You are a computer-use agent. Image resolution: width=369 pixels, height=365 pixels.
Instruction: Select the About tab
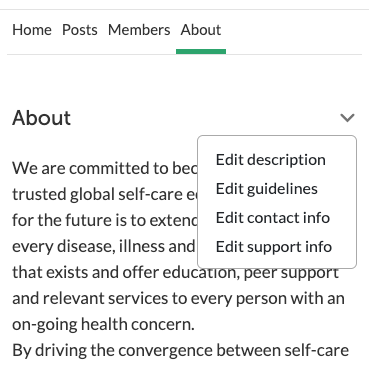[x=201, y=30]
